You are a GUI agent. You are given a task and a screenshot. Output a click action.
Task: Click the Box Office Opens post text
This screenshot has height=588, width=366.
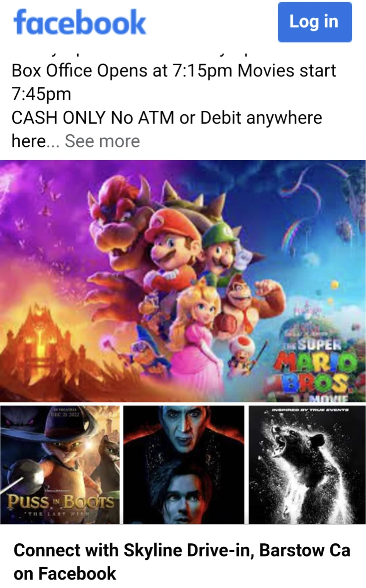coord(174,82)
